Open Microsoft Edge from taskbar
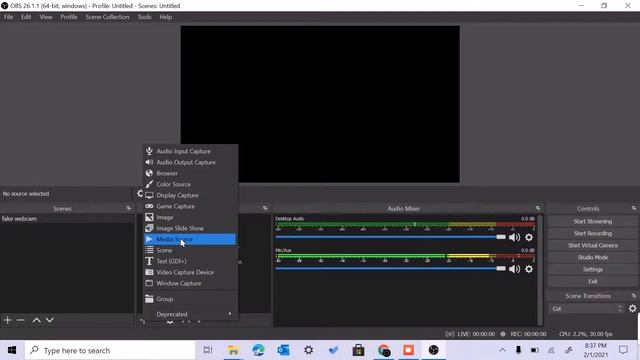Screen dimensions: 640x360 [x=258, y=350]
